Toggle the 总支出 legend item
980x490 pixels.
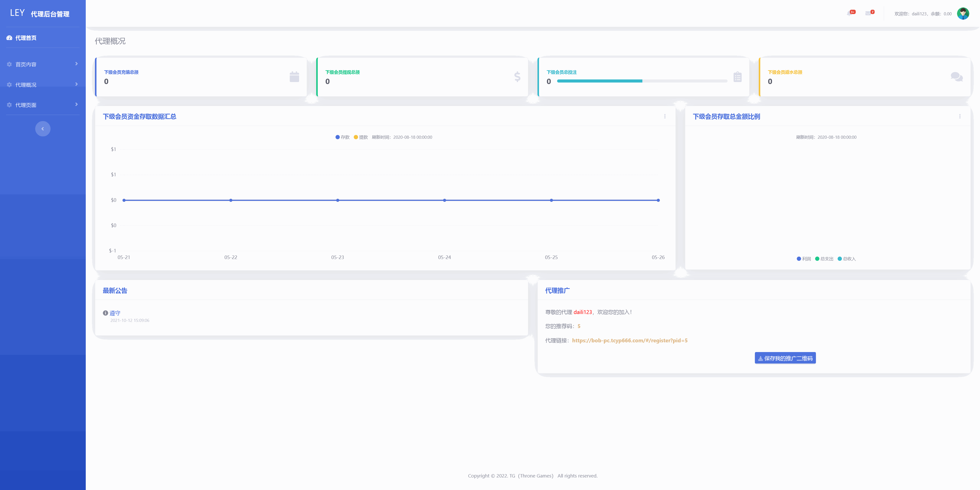tap(824, 259)
